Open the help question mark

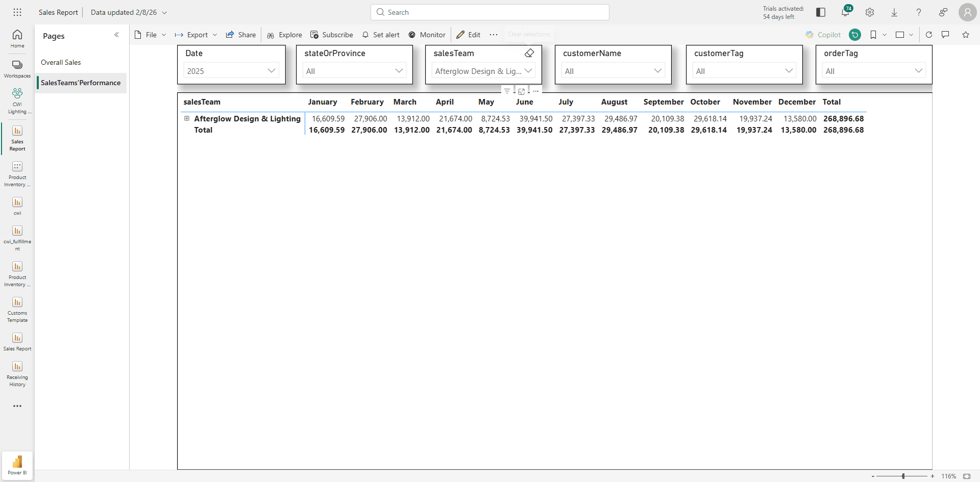(919, 12)
